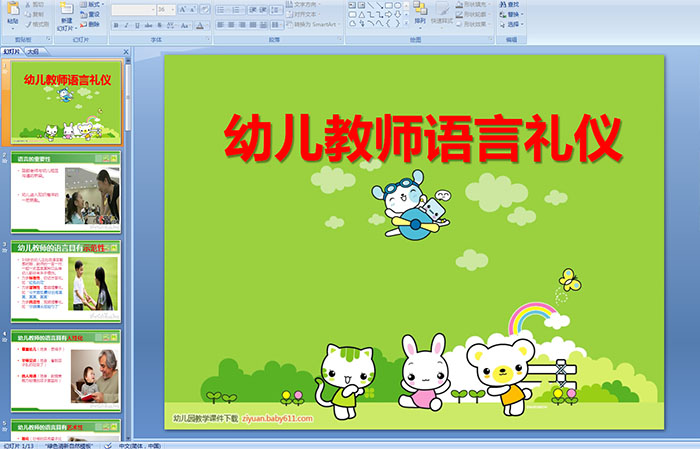Viewport: 700px width, 449px height.
Task: Open the Character Spacing (AV) dropdown
Action: (x=171, y=25)
